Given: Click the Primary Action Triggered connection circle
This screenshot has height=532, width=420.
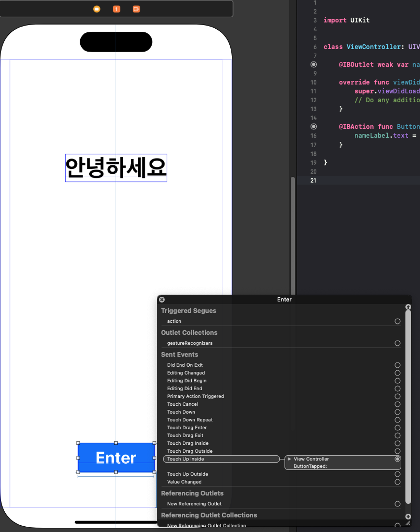Looking at the screenshot, I should (398, 396).
